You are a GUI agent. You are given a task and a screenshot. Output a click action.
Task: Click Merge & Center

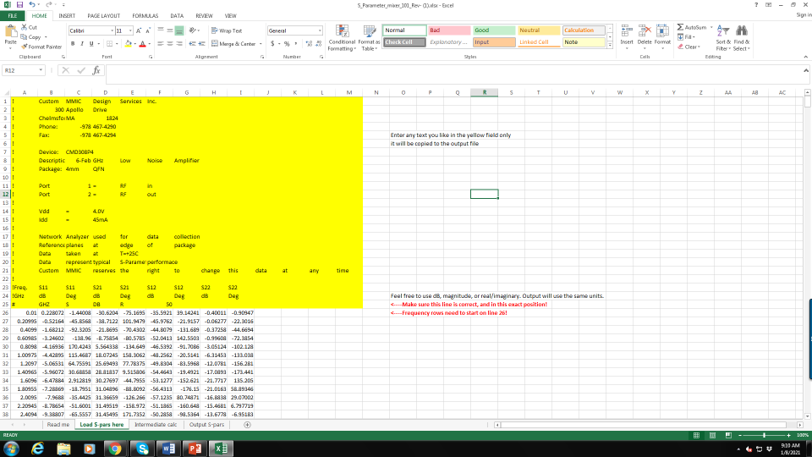pos(235,44)
